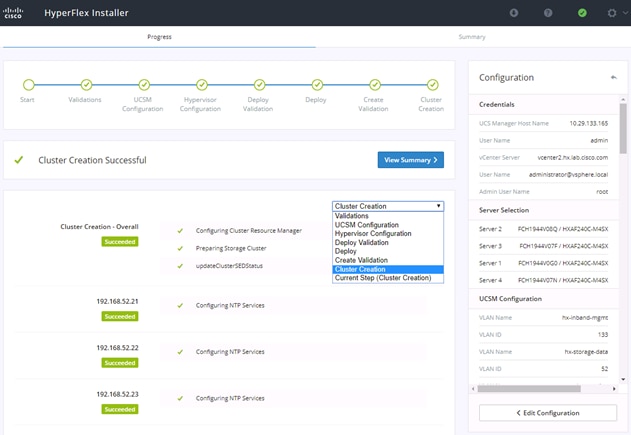
Task: Click the Server 4 row
Action: 544,280
